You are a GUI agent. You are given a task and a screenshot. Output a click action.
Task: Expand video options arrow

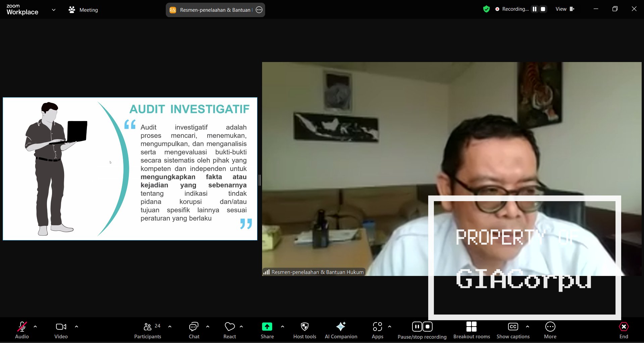pyautogui.click(x=77, y=326)
